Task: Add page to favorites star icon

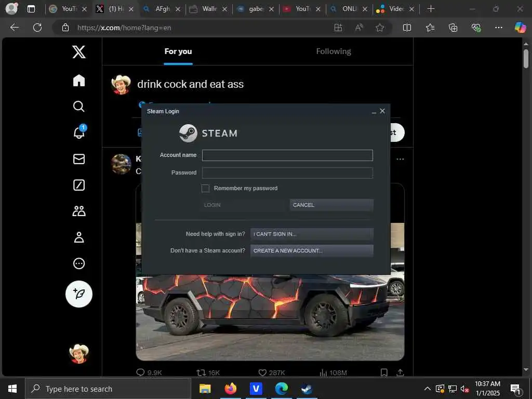Action: [x=380, y=28]
